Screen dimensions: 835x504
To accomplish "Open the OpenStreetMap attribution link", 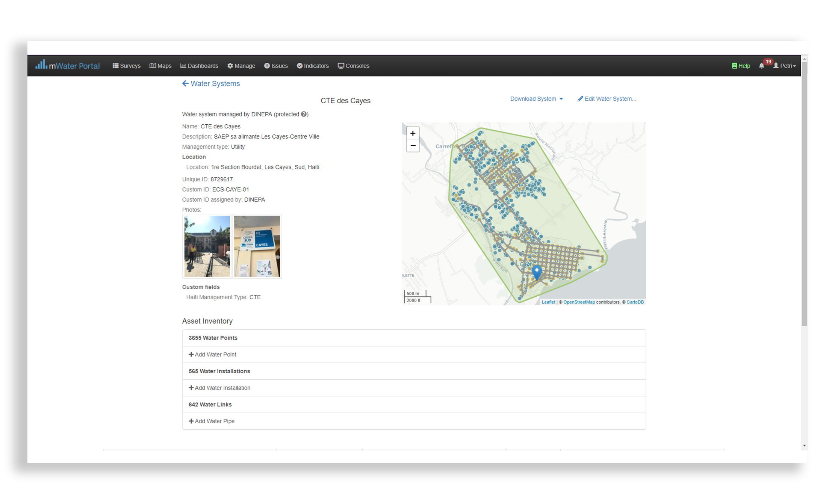I will click(x=579, y=302).
